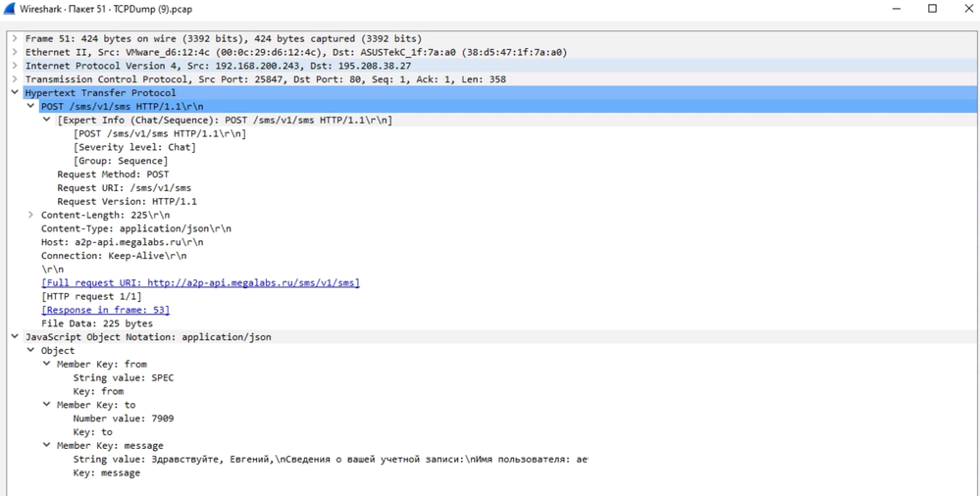
Task: Select the Host: a2p-api.megalabs.ru line
Action: [123, 242]
